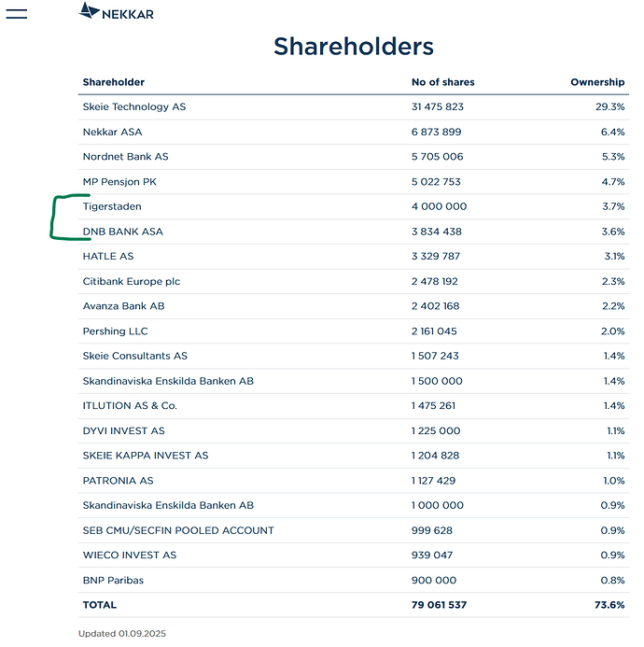644x647 pixels.
Task: Click Nekkar ASA shareholder name
Action: click(112, 132)
